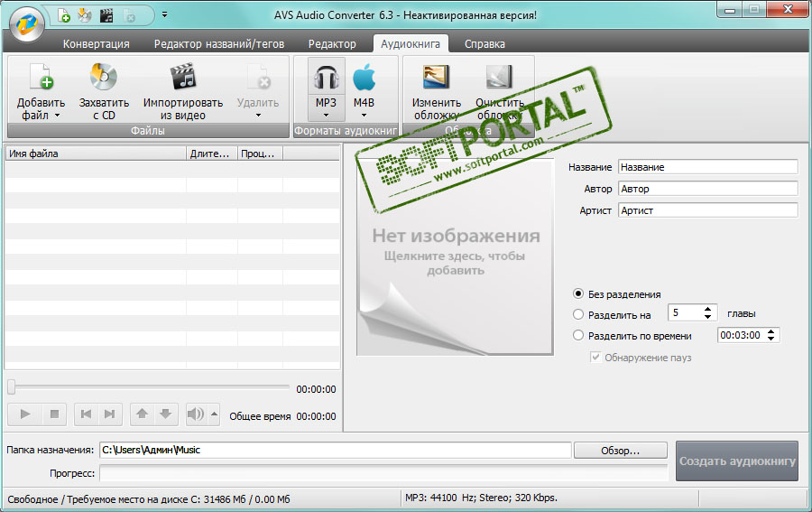
Task: Click the Stop button
Action: click(54, 414)
